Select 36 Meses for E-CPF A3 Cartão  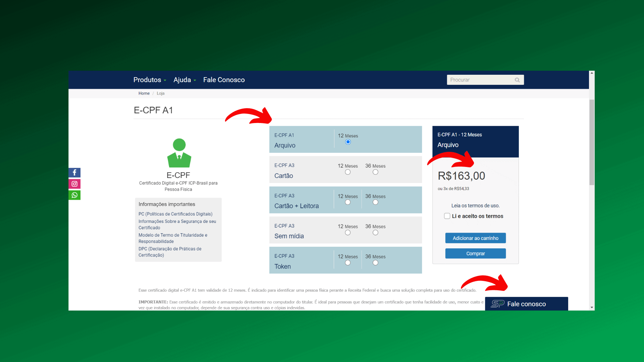(375, 172)
